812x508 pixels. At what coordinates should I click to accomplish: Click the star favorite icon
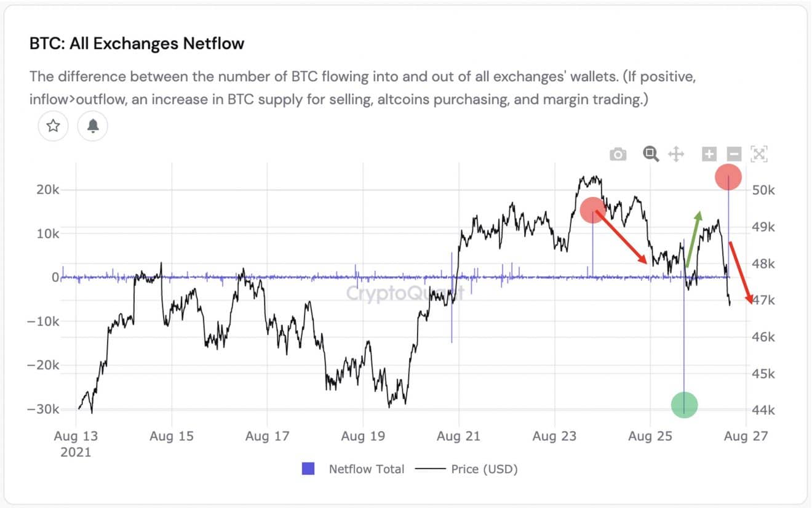pyautogui.click(x=54, y=126)
